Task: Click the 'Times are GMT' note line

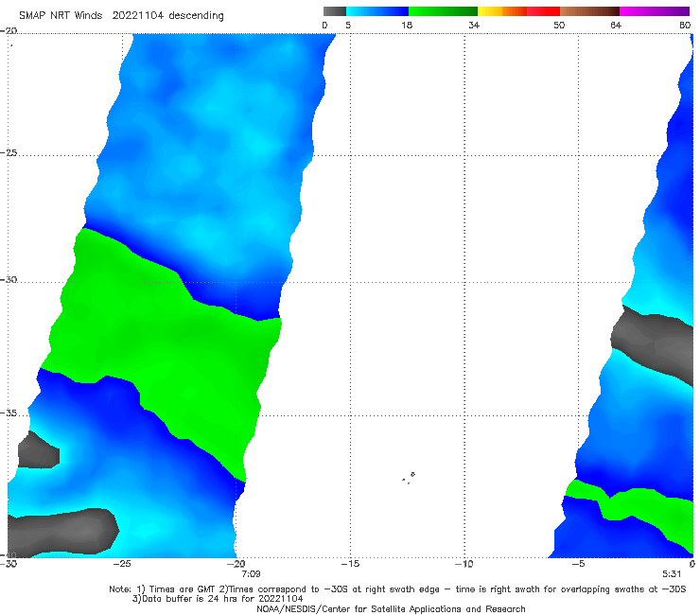Action: [397, 589]
